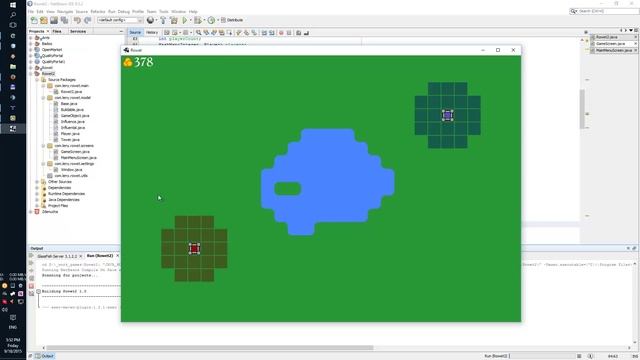Switch to the Services tab
The height and width of the screenshot is (360, 640).
78,31
